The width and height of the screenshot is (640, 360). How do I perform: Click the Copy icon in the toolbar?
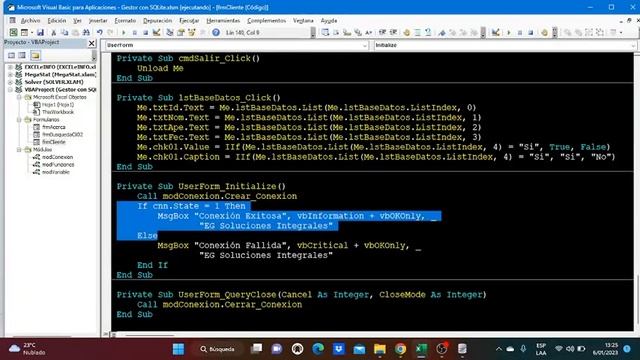point(64,32)
